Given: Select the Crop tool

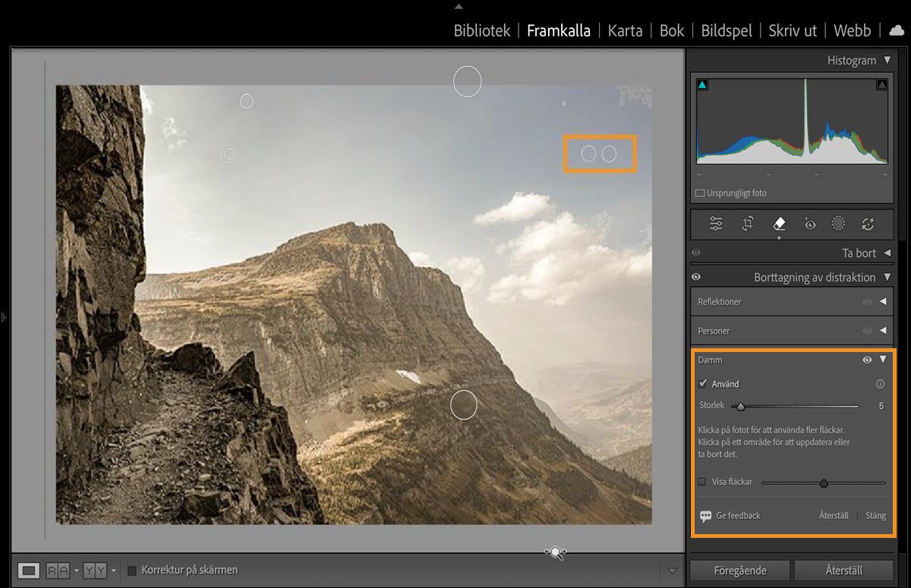Looking at the screenshot, I should (747, 223).
